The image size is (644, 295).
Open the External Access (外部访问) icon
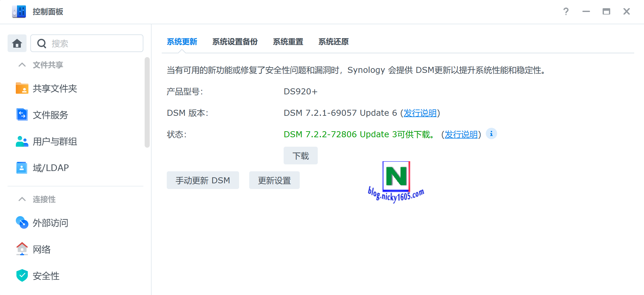pyautogui.click(x=22, y=223)
